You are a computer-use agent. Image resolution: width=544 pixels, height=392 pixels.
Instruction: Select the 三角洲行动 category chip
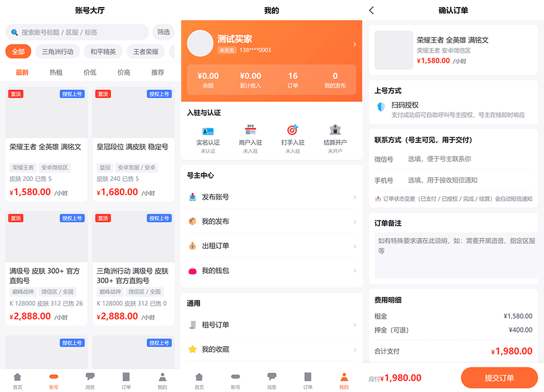(x=57, y=52)
